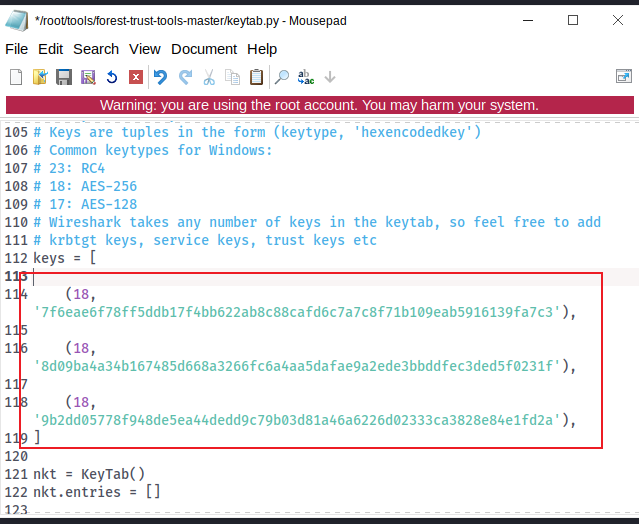Open Find with magnifier icon
The image size is (639, 524).
[x=282, y=77]
